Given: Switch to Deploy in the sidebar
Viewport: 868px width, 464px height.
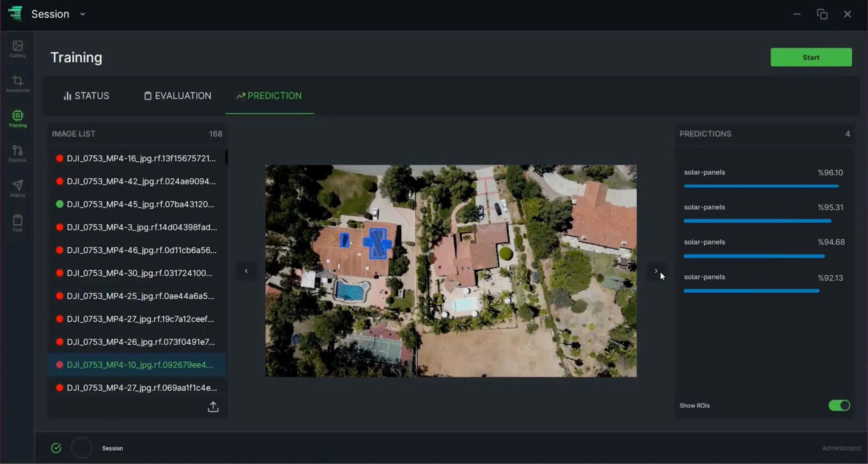Looking at the screenshot, I should click(x=18, y=188).
